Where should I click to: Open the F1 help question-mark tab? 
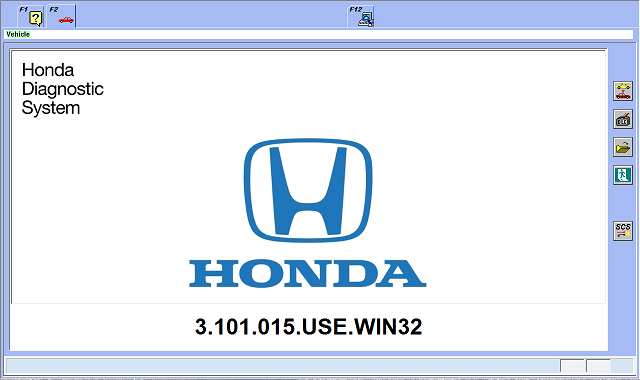pyautogui.click(x=31, y=17)
